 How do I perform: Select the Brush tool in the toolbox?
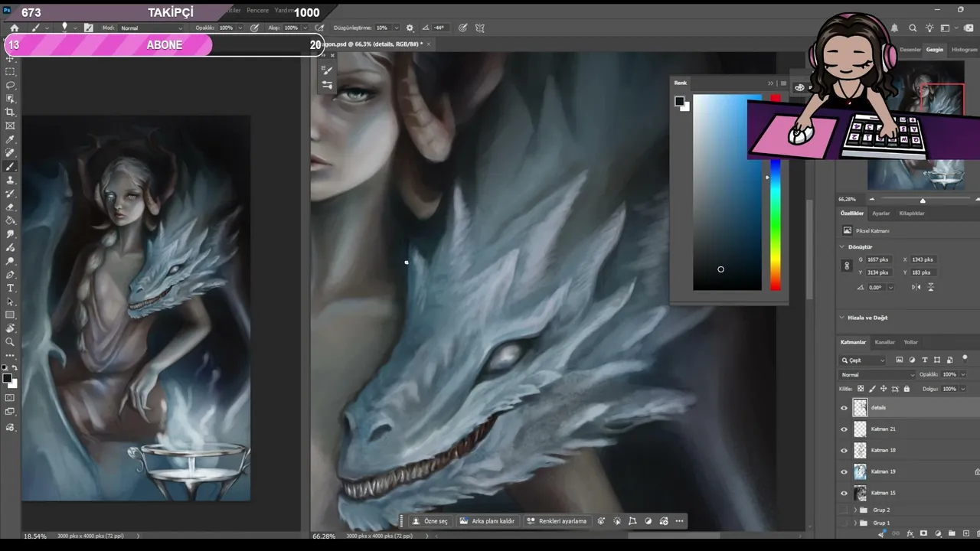pyautogui.click(x=10, y=167)
